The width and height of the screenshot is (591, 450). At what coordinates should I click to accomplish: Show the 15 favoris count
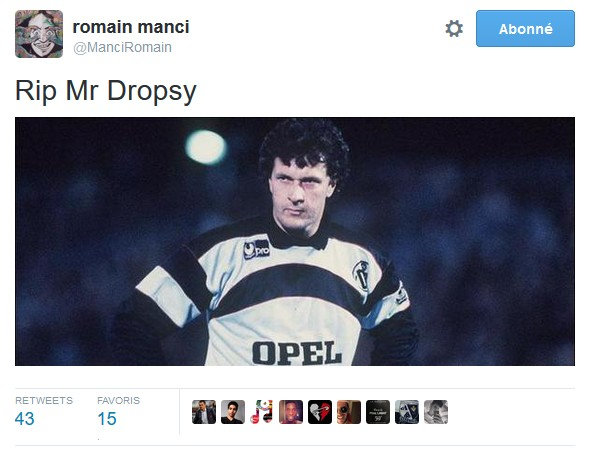[107, 419]
